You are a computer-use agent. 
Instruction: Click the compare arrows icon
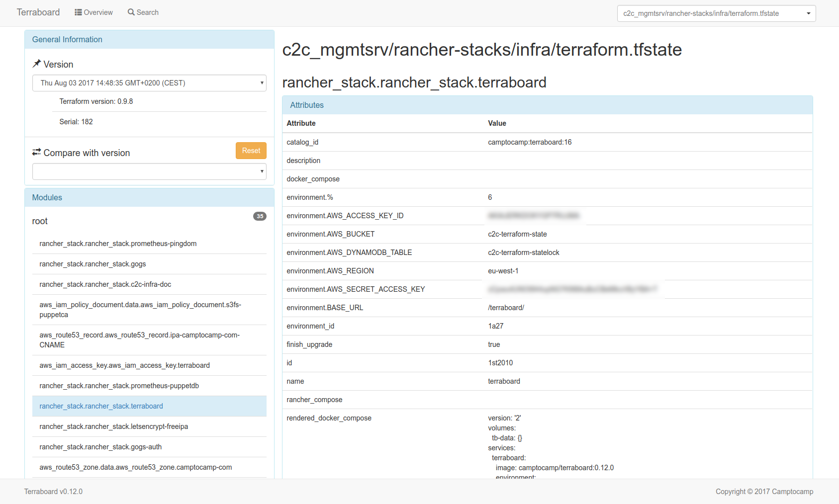tap(36, 152)
